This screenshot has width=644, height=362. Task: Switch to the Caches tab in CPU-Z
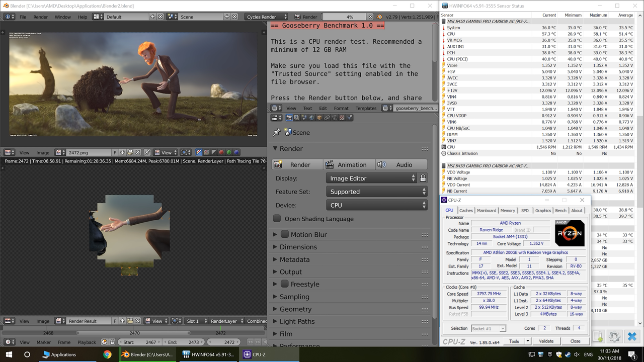pyautogui.click(x=466, y=210)
